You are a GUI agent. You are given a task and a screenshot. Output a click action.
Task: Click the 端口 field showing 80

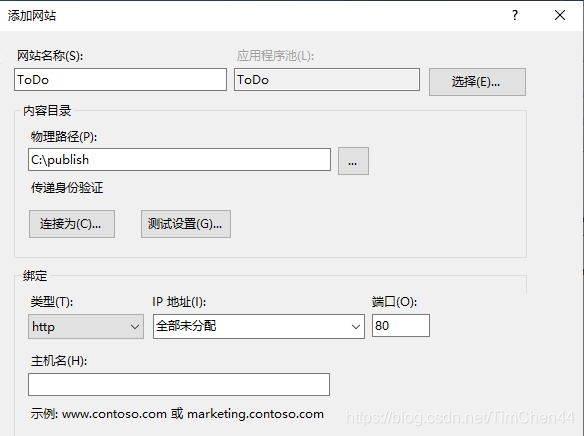click(x=401, y=326)
